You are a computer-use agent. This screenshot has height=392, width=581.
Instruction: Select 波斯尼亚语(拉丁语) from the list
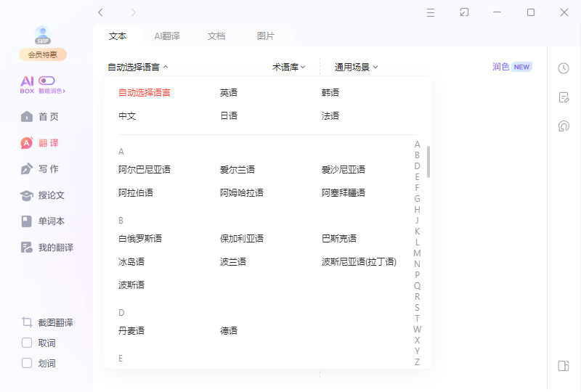coord(359,262)
